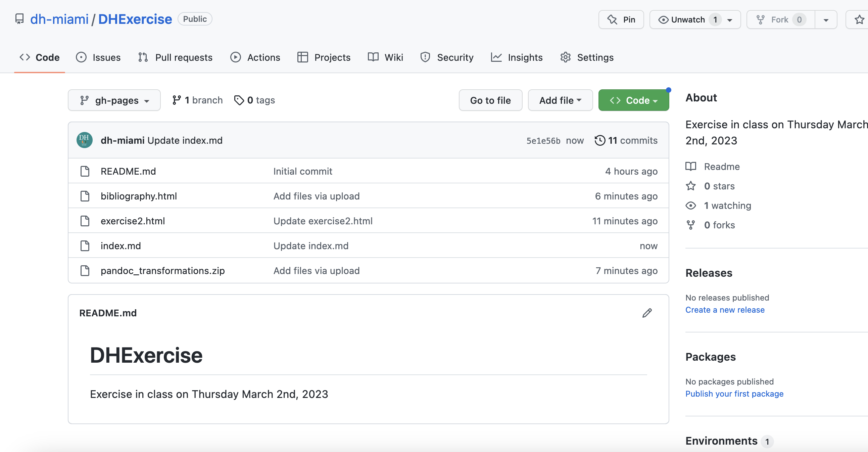The image size is (868, 452).
Task: Toggle Unwatch for this repository
Action: coord(687,19)
